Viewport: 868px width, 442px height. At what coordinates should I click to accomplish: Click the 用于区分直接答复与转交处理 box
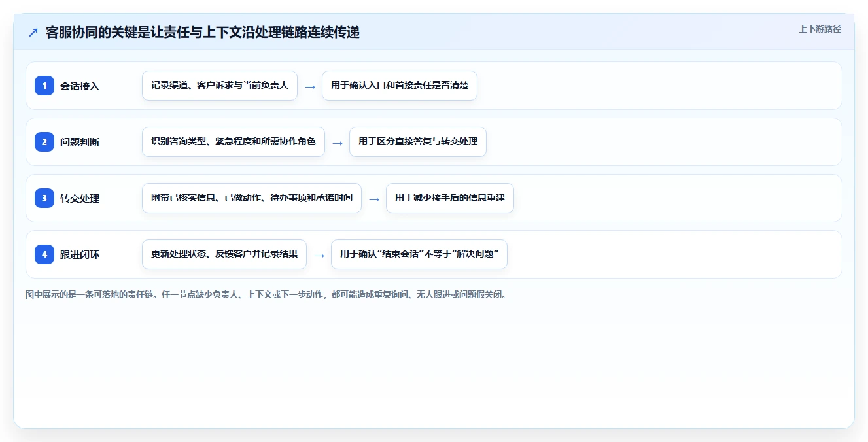[418, 142]
